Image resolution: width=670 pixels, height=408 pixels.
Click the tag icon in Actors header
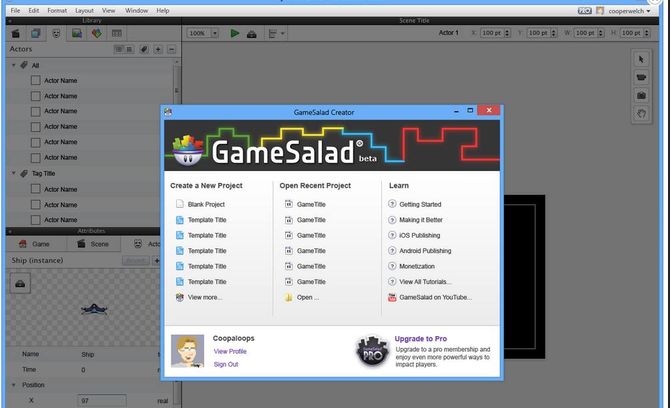point(144,50)
